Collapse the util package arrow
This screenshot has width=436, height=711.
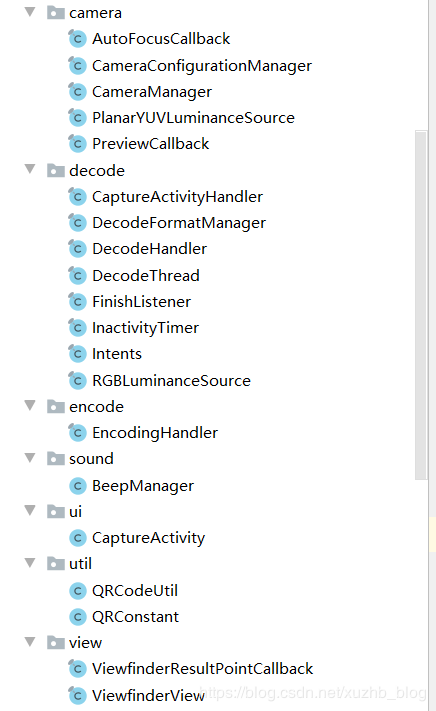(x=30, y=563)
